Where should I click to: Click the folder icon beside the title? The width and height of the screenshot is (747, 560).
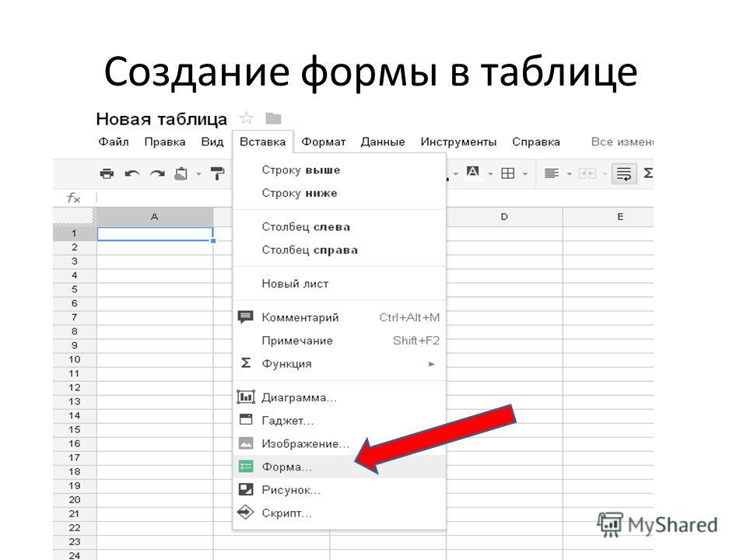pos(273,118)
